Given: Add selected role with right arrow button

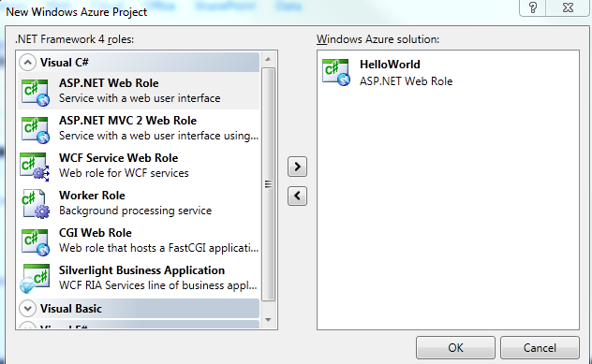Looking at the screenshot, I should click(x=297, y=167).
